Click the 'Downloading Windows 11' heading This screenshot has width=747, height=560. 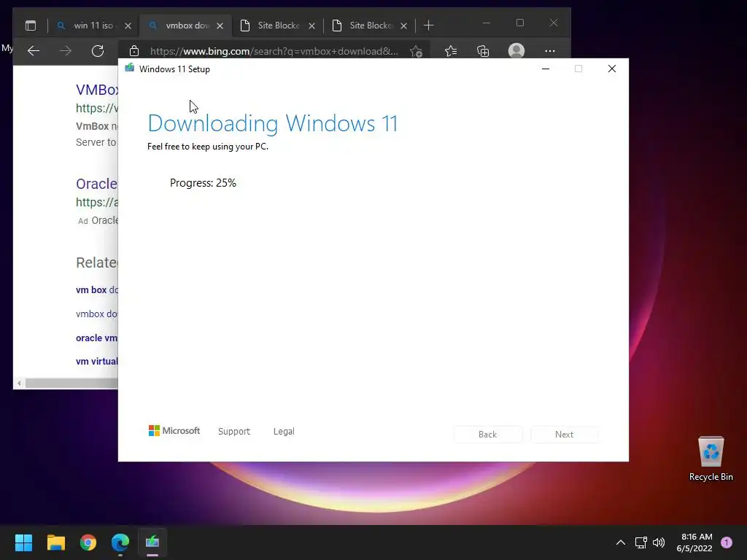pyautogui.click(x=273, y=123)
